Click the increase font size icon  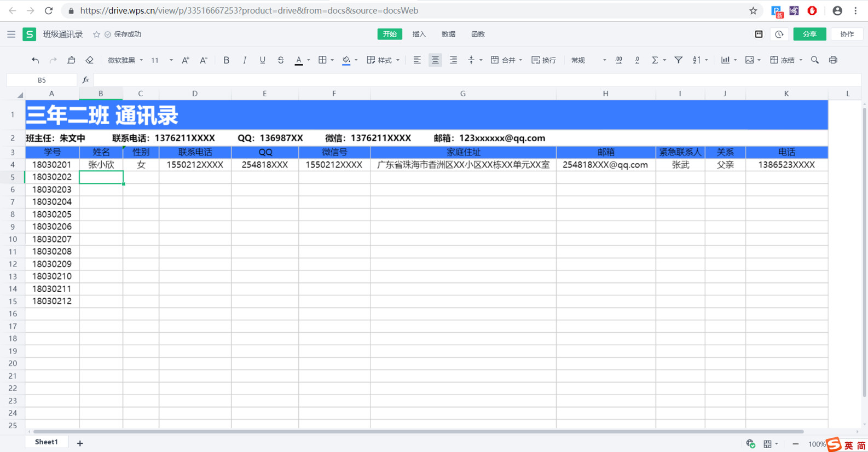(x=186, y=60)
